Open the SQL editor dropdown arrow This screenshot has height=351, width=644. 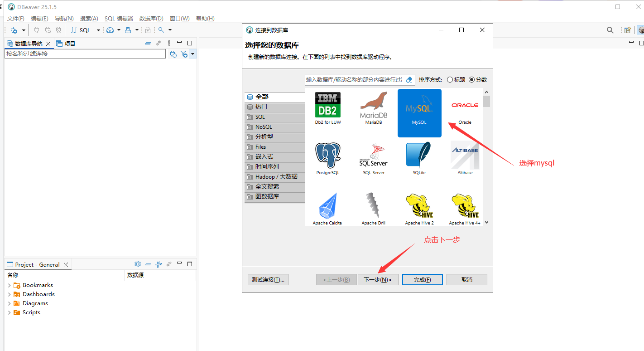coord(98,30)
